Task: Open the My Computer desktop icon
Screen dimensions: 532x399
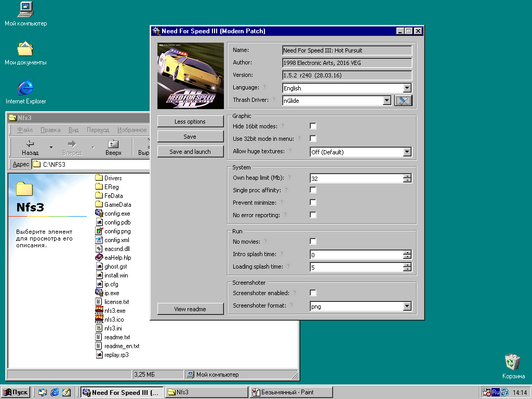Action: coord(25,9)
